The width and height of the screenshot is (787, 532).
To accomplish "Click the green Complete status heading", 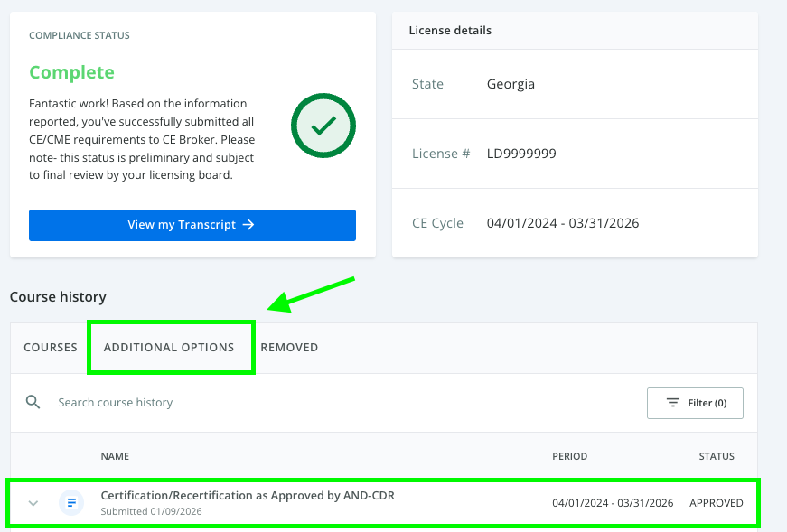I will coord(71,72).
